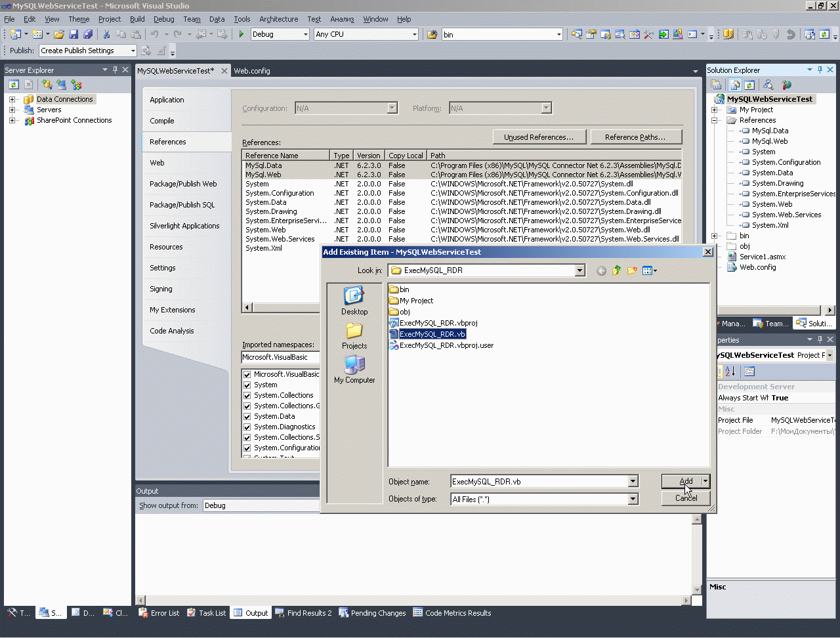Open the Views menu icon in the dialog
840x638 pixels.
tap(649, 270)
